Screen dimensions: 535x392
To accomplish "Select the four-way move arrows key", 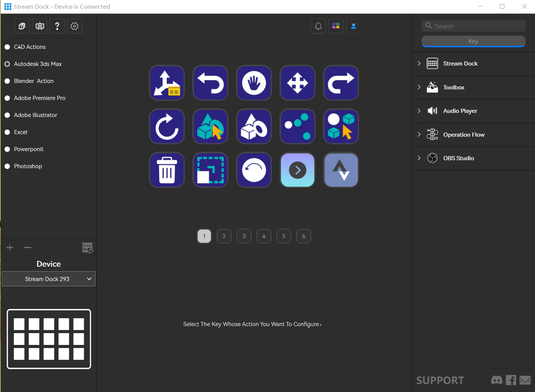I will (x=298, y=83).
